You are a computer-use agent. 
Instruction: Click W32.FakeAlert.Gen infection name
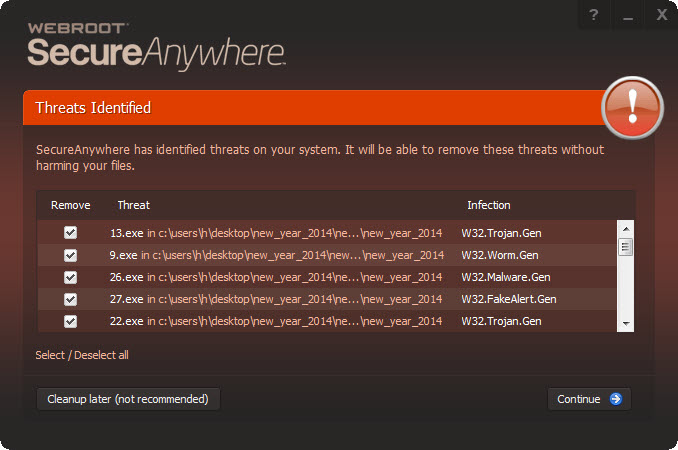(x=509, y=299)
